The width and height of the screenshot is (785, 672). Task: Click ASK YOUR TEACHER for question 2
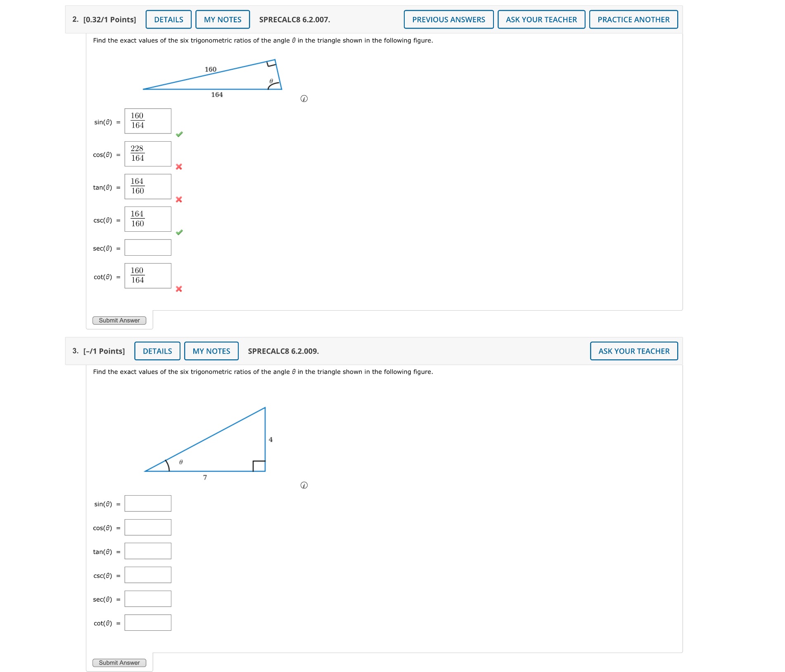pos(541,19)
